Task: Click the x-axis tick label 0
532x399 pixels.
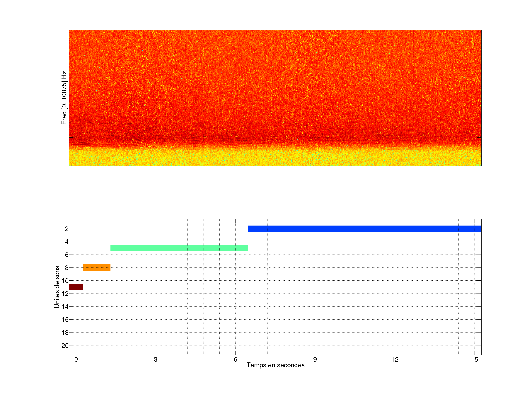Action: pyautogui.click(x=76, y=359)
